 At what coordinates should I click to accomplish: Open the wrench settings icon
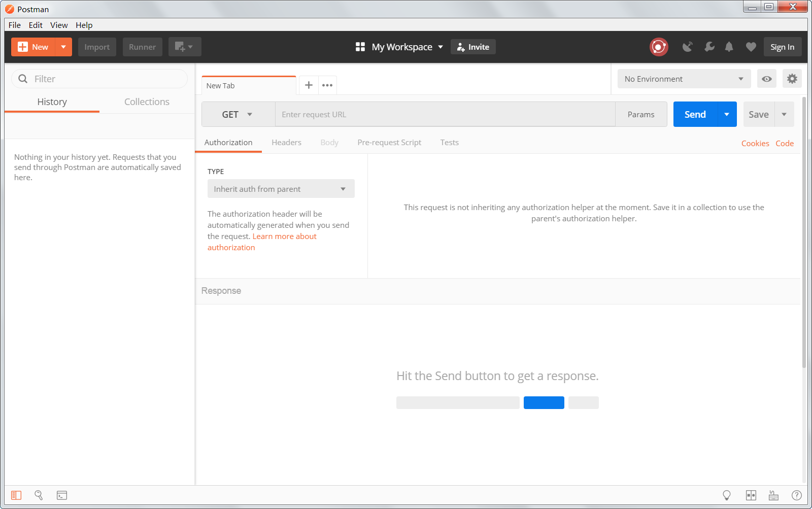[709, 47]
